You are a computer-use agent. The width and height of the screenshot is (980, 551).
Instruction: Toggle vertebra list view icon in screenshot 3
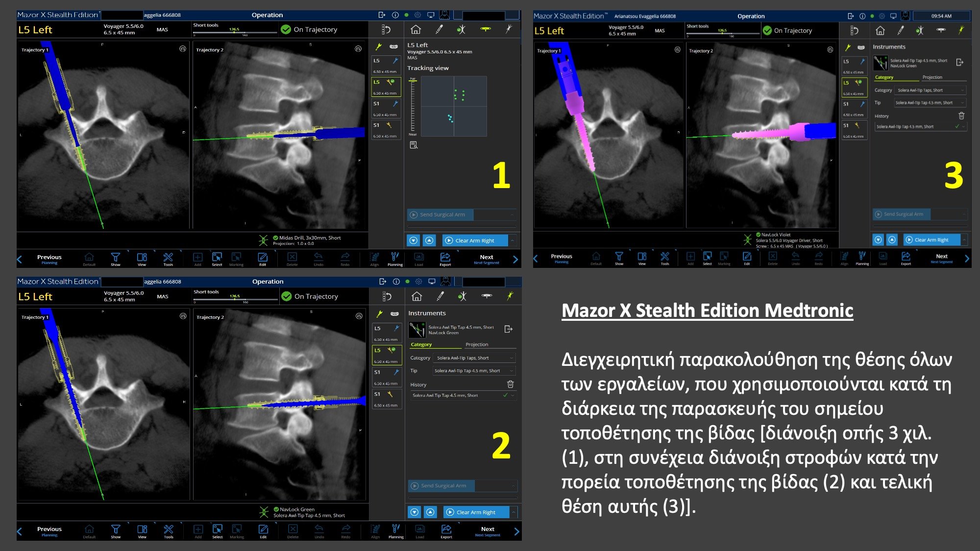[861, 48]
